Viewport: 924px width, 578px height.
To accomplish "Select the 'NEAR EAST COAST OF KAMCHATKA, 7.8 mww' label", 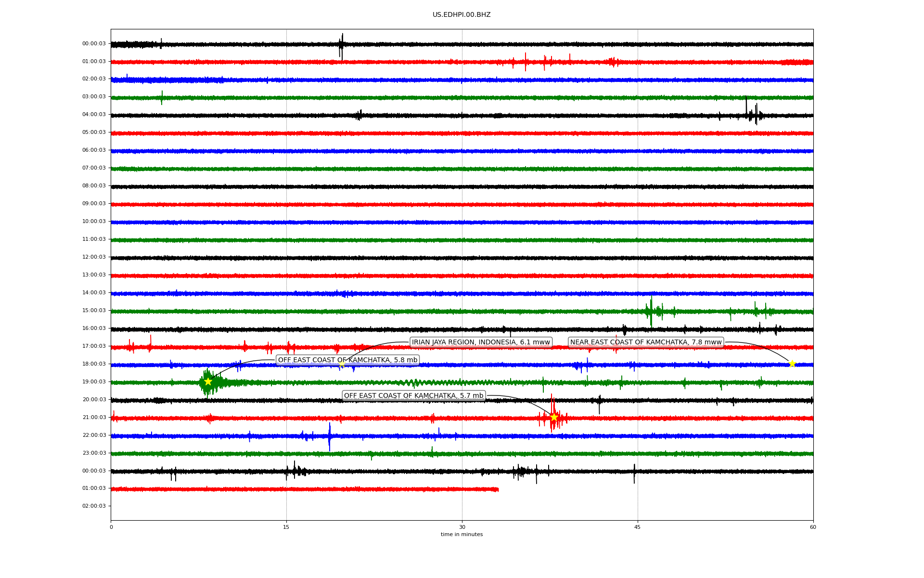I will click(646, 342).
